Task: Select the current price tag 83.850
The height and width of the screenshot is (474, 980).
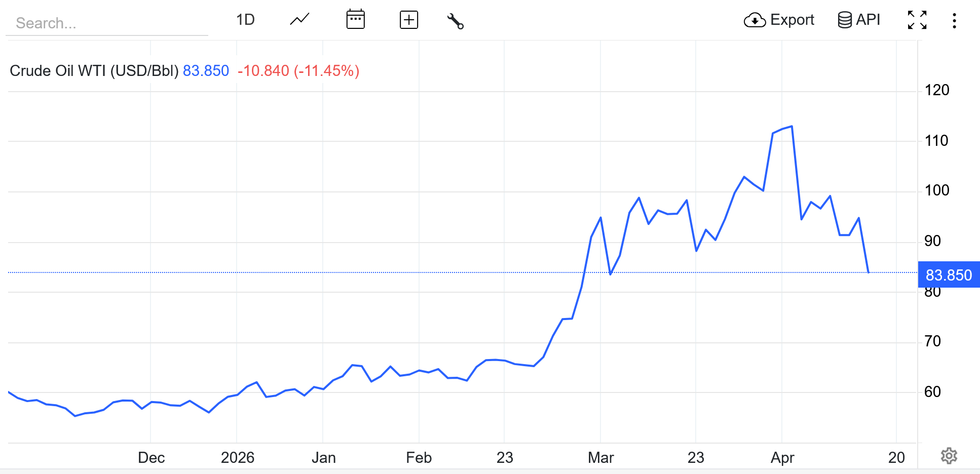Action: (949, 275)
